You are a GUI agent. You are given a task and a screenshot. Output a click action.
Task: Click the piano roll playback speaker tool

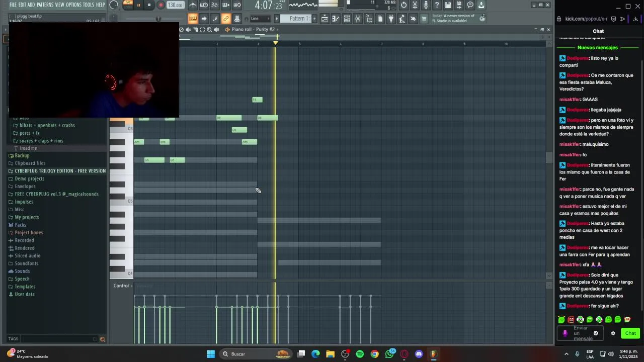click(x=216, y=30)
